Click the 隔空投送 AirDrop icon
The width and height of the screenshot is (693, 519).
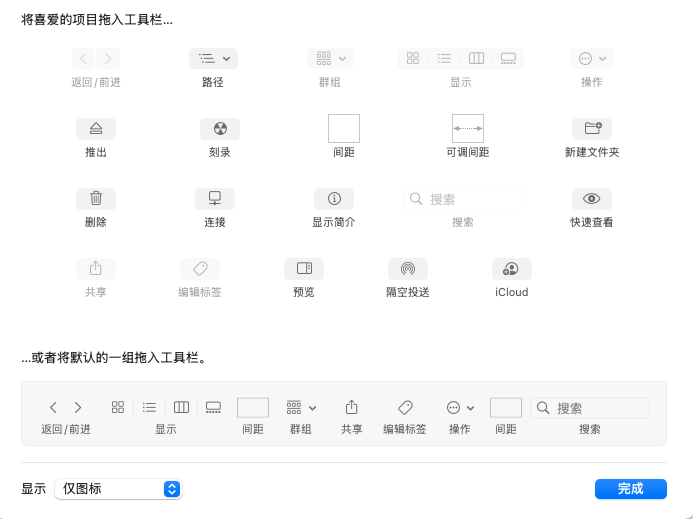(407, 268)
